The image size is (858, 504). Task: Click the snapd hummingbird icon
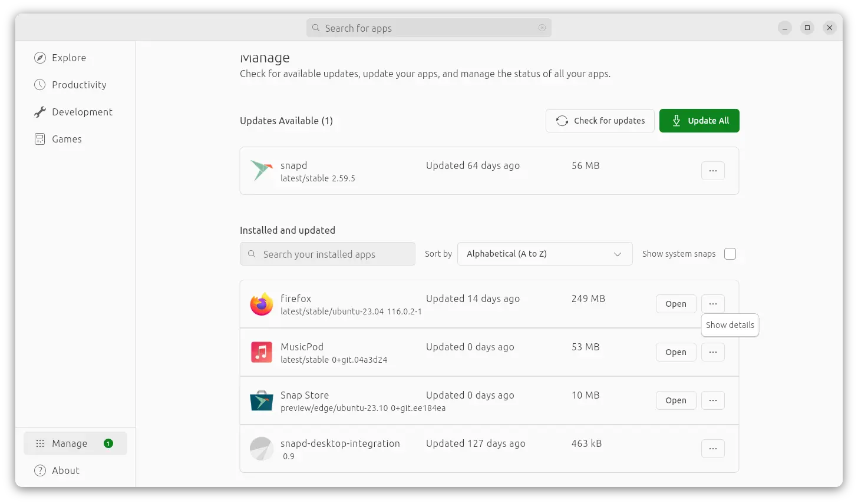pos(261,171)
